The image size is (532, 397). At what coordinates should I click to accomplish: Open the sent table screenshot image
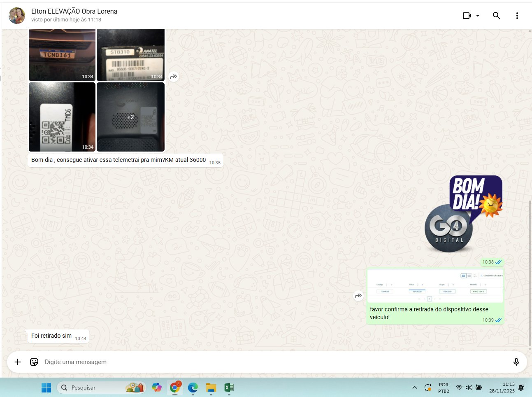pyautogui.click(x=435, y=286)
